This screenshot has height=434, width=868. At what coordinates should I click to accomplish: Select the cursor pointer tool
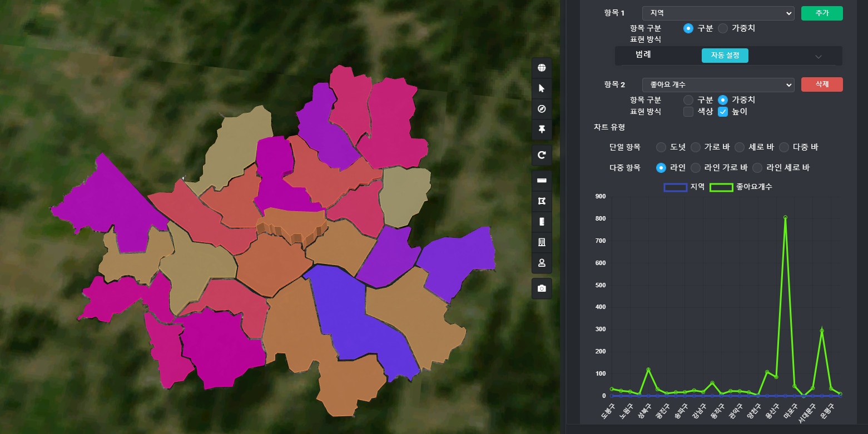click(x=542, y=89)
